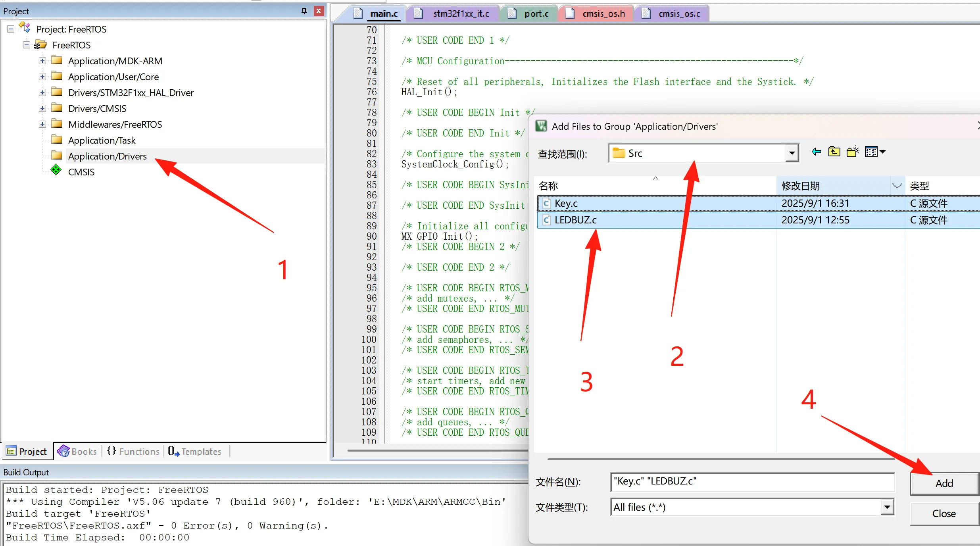The image size is (980, 546).
Task: Toggle the auto-hide pin on the Project panel
Action: click(304, 11)
